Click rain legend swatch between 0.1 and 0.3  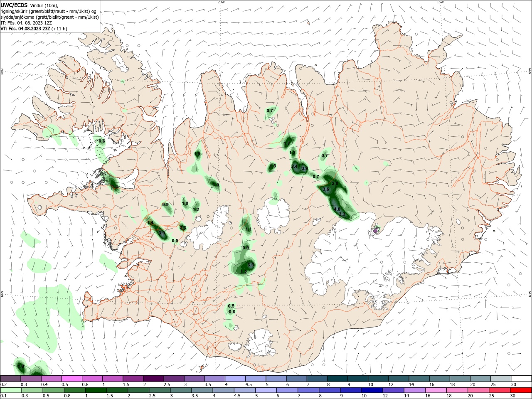pyautogui.click(x=11, y=390)
